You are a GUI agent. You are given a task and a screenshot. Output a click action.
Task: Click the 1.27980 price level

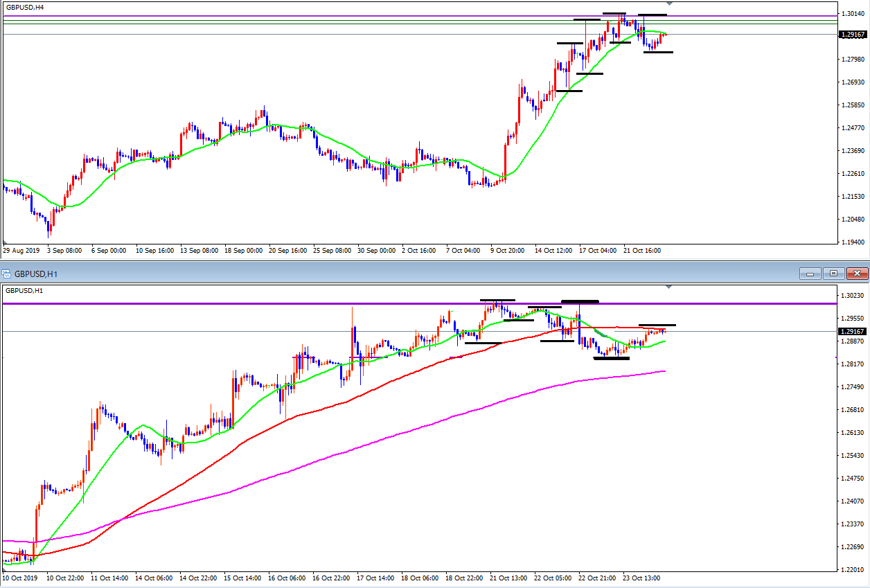pyautogui.click(x=852, y=60)
